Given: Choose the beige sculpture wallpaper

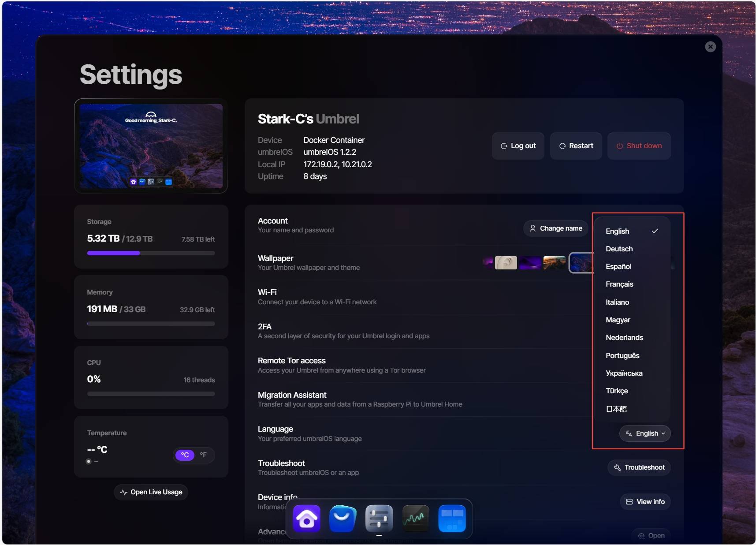Looking at the screenshot, I should click(506, 263).
